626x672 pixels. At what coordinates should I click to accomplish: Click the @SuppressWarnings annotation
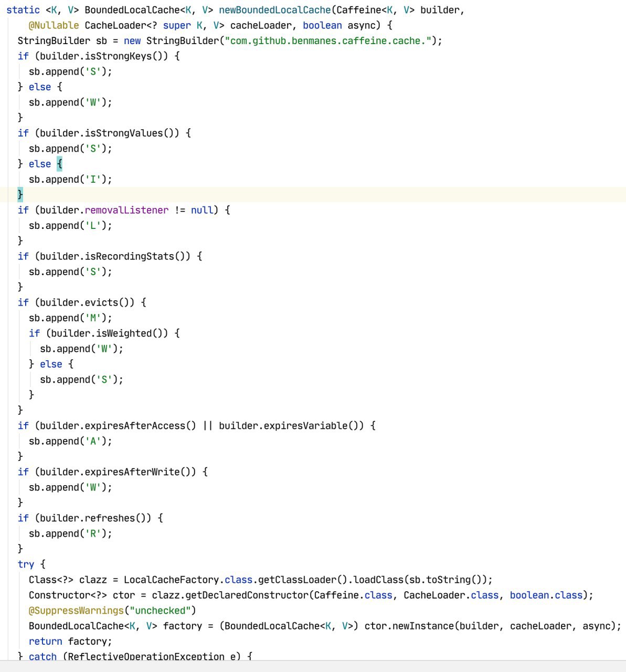click(x=76, y=611)
